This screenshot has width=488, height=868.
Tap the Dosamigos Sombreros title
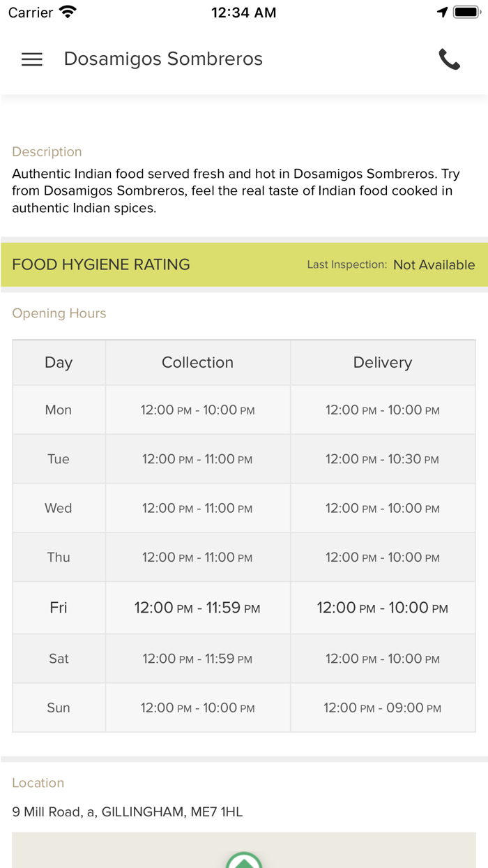(163, 59)
